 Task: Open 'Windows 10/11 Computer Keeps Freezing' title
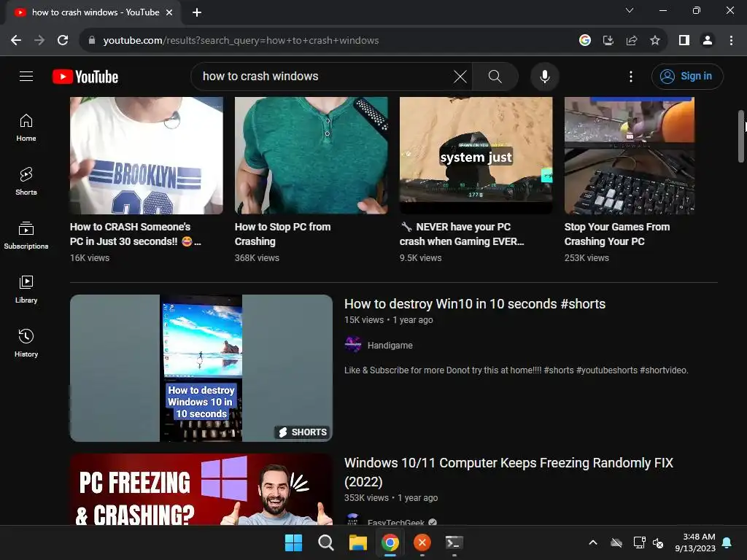508,472
